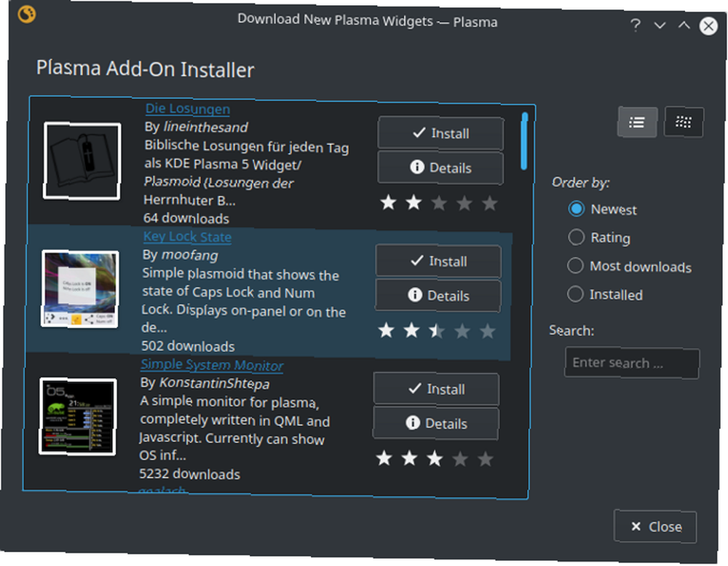Close the window via title bar X
Image resolution: width=728 pixels, height=566 pixels.
pyautogui.click(x=708, y=26)
